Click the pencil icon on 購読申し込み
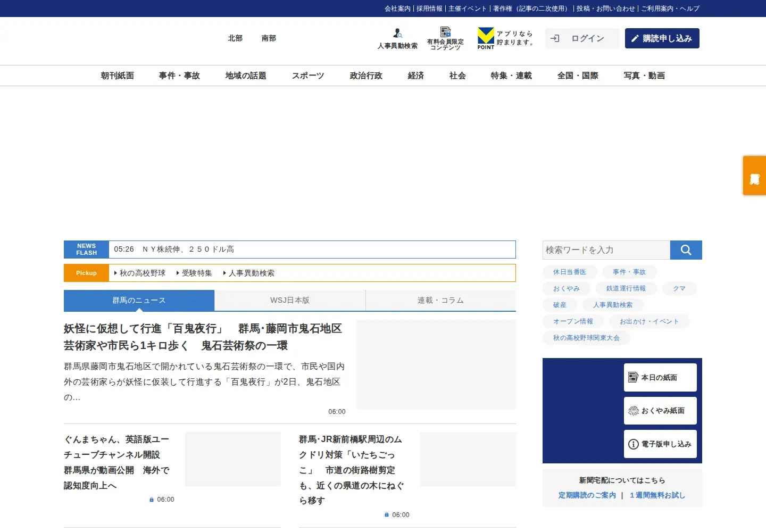 pyautogui.click(x=635, y=38)
